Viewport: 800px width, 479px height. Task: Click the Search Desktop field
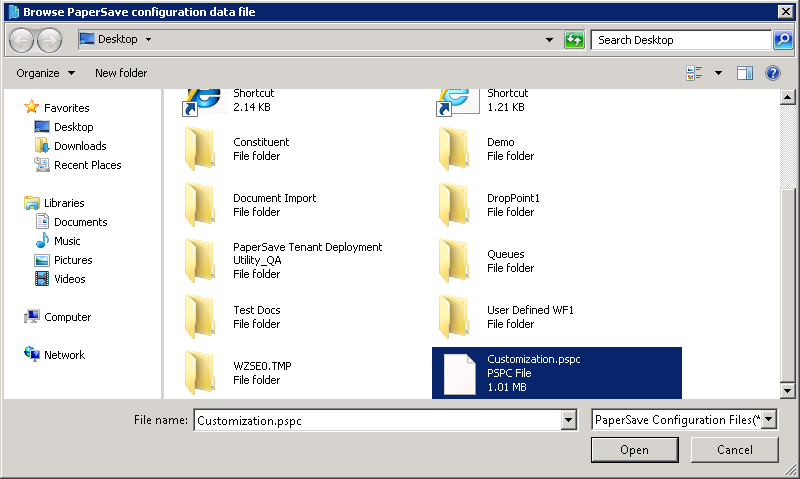(681, 40)
